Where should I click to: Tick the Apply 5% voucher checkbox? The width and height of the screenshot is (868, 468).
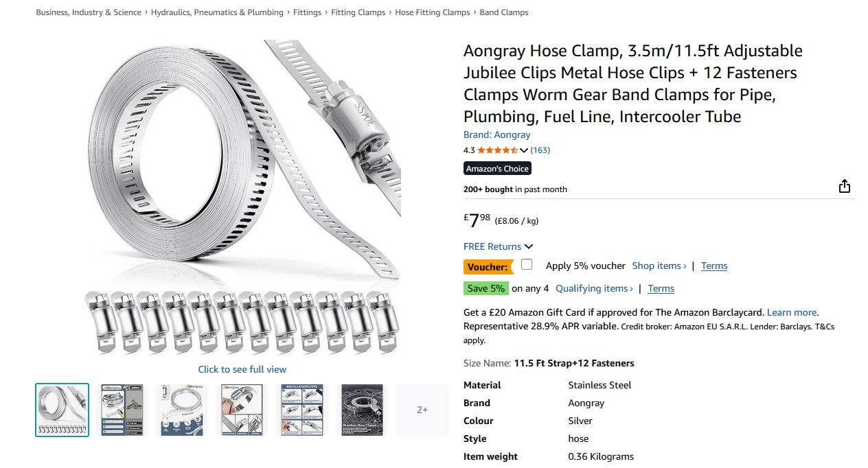527,265
